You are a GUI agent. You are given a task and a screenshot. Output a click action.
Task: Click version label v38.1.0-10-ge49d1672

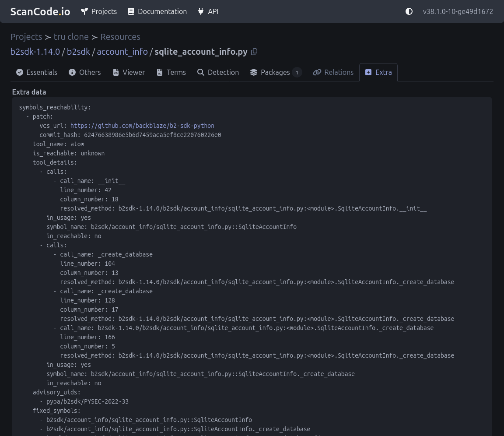pyautogui.click(x=458, y=11)
